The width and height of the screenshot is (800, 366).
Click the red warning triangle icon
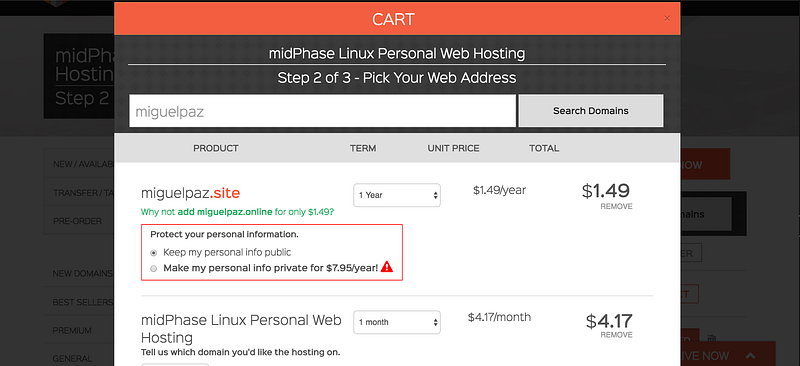[x=387, y=266]
